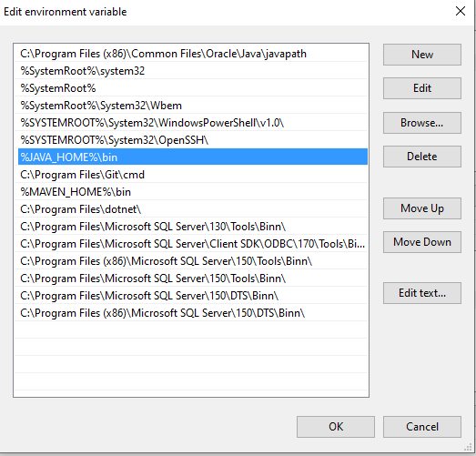Move the selected entry down

[x=422, y=242]
